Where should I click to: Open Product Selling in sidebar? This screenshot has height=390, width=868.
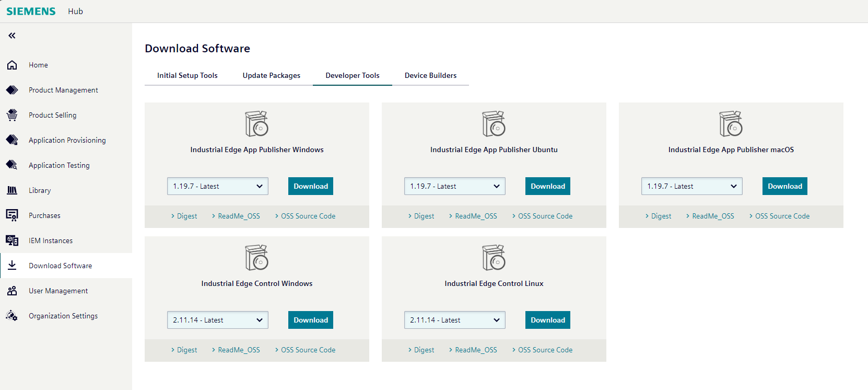tap(66, 115)
